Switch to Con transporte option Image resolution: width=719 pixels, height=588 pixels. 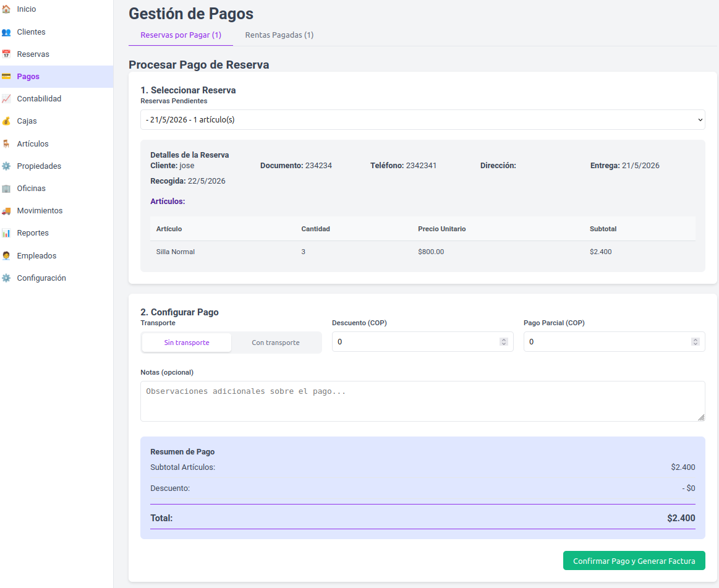click(x=276, y=343)
